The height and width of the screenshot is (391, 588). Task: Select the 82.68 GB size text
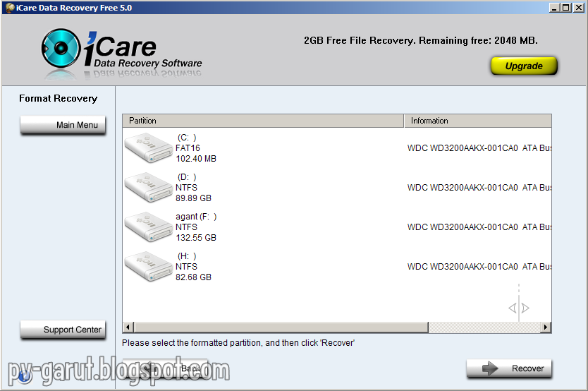[x=193, y=277]
